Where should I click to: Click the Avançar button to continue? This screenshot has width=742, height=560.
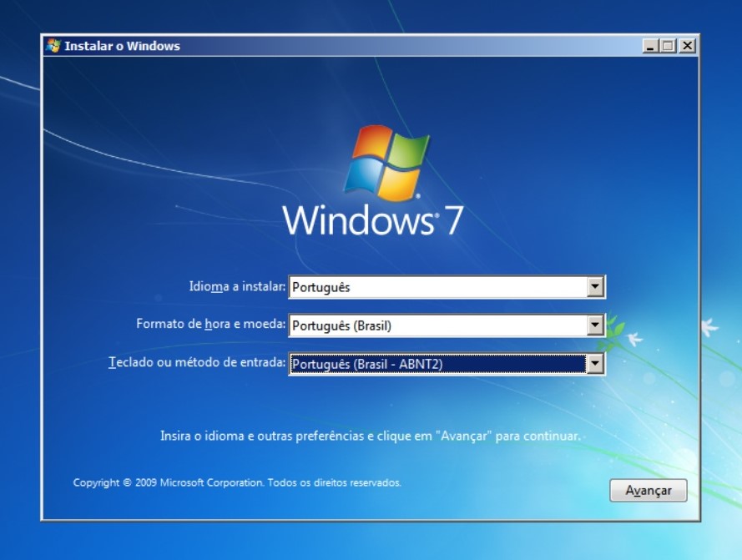tap(648, 490)
